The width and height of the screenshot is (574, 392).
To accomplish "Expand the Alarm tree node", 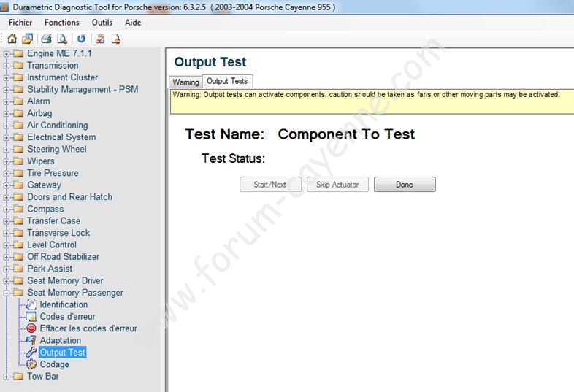I will pos(7,101).
